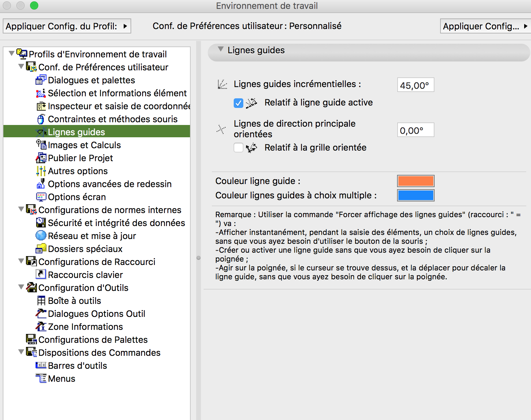Open the orange Couleur ligne guide swatch
Viewport: 531px width, 420px height.
415,181
